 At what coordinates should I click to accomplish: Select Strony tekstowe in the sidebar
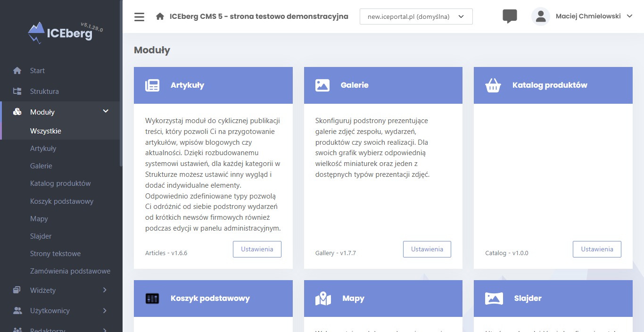[x=55, y=254]
